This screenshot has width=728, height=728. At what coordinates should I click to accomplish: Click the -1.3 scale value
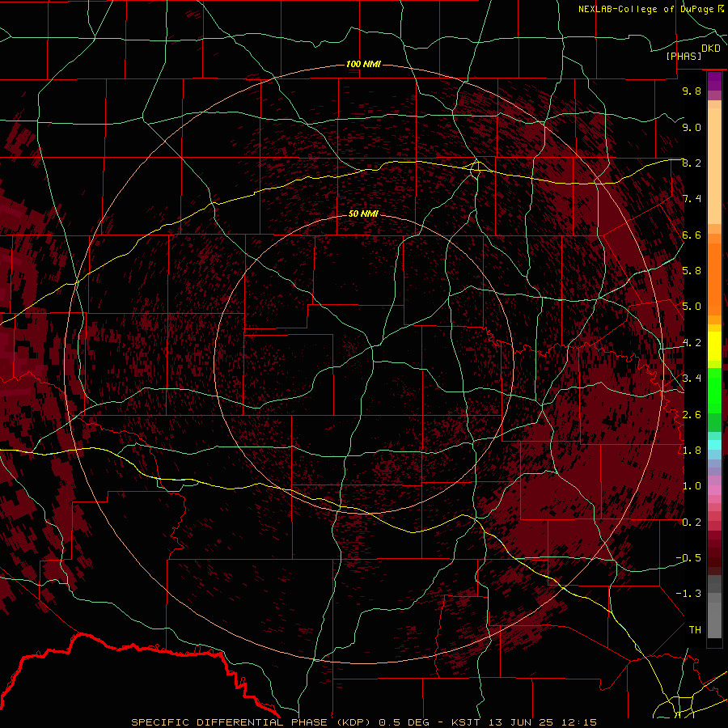(688, 594)
